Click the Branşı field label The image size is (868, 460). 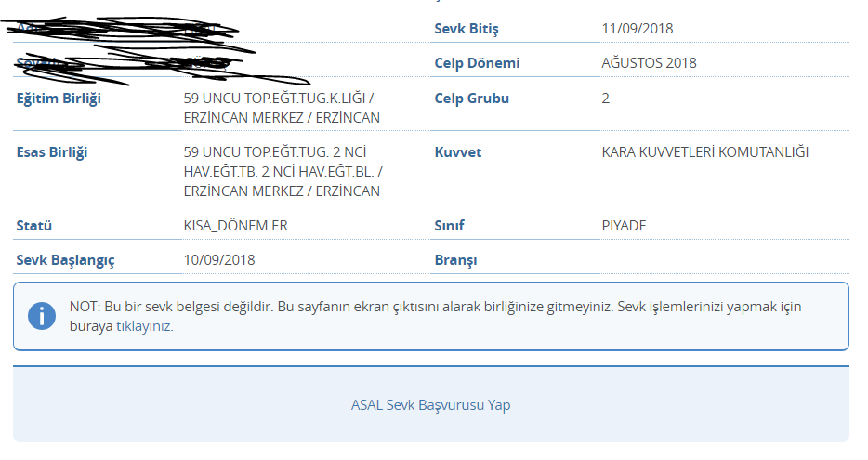coord(455,260)
